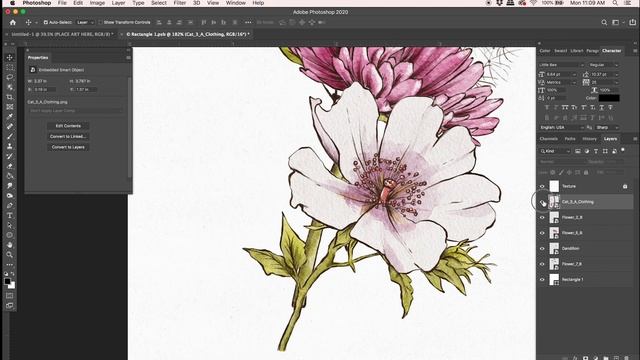Open the font family dropdown Little Bee
The width and height of the screenshot is (640, 360).
coord(561,65)
